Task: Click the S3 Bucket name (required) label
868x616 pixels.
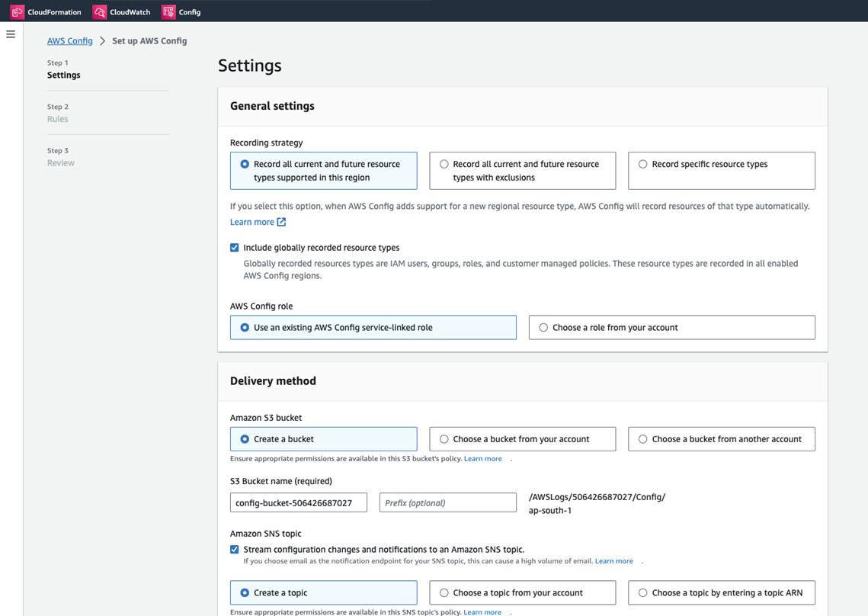Action: (x=281, y=481)
